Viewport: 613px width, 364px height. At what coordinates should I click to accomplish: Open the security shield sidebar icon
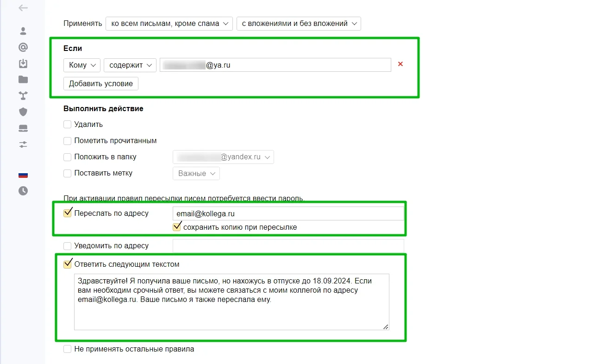23,112
